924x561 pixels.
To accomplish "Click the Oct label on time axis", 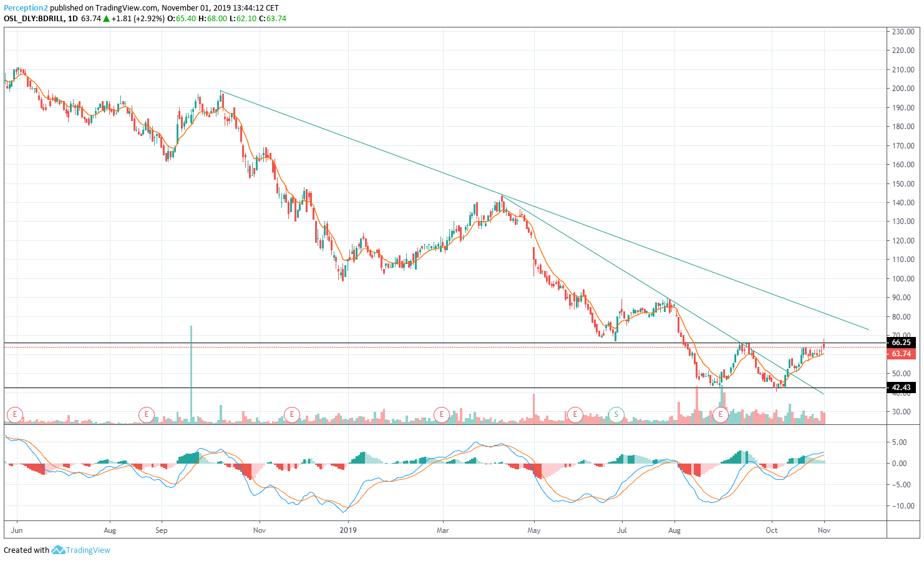I will 772,530.
